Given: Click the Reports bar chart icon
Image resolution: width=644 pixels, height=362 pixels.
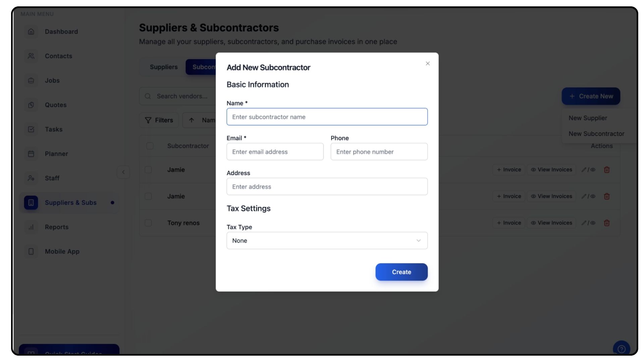Looking at the screenshot, I should pos(31,227).
